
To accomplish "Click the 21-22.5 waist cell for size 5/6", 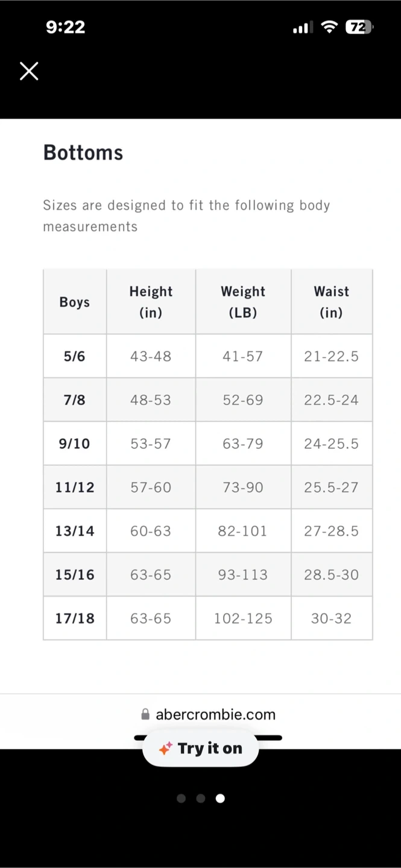I will [332, 356].
